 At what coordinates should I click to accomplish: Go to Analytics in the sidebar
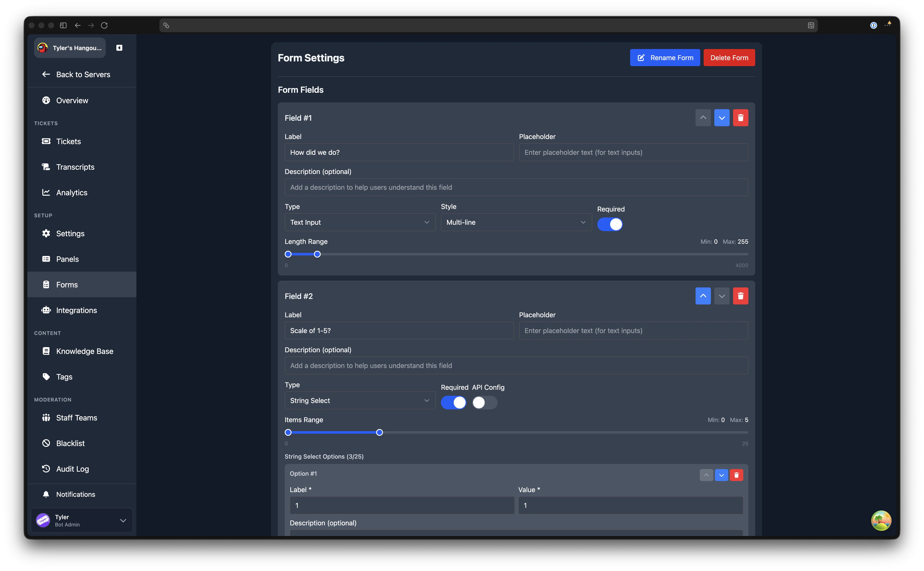coord(82,193)
